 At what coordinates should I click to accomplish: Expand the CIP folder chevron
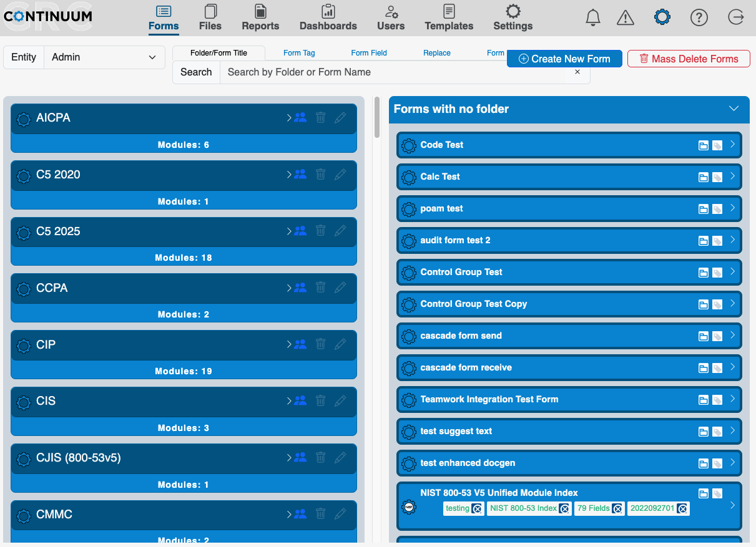tap(289, 344)
